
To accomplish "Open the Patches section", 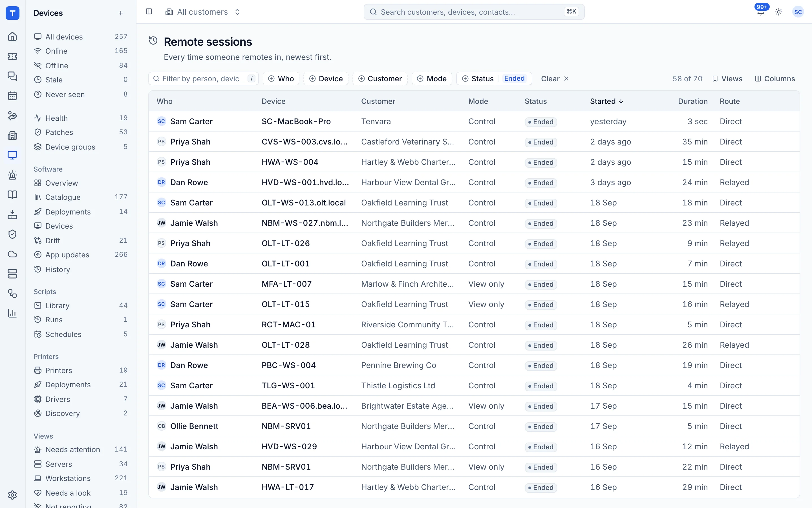I will tap(81, 132).
